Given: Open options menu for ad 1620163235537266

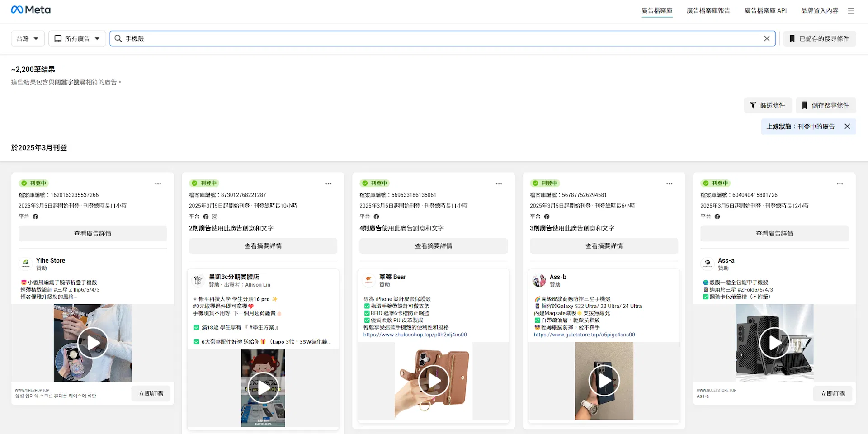Looking at the screenshot, I should point(158,184).
